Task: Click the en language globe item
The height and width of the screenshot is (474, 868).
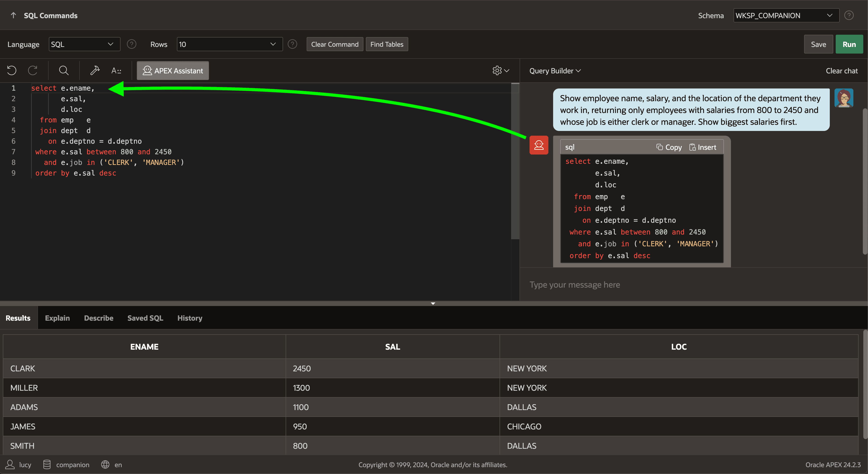Action: point(112,465)
